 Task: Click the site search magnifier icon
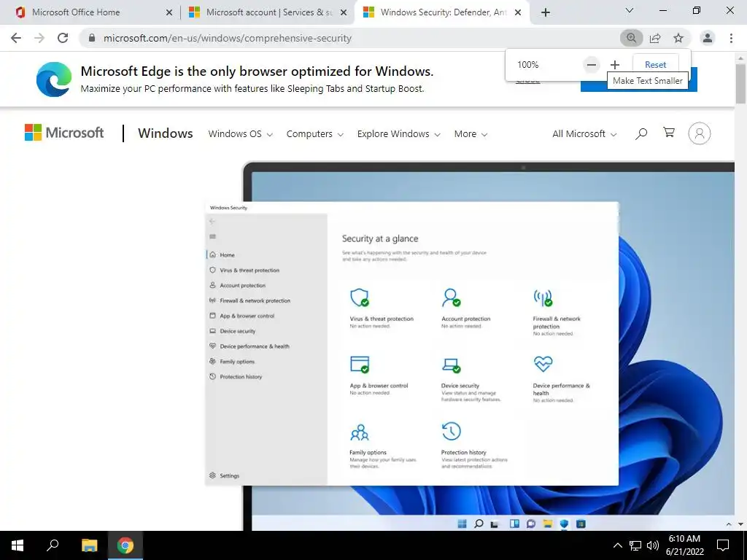coord(641,133)
